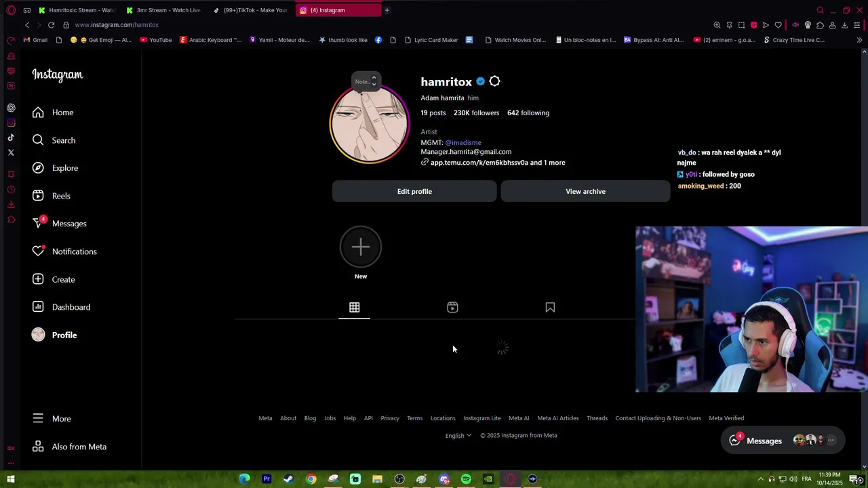
Task: Expand bookmarks bar overflow chevron
Action: 859,40
